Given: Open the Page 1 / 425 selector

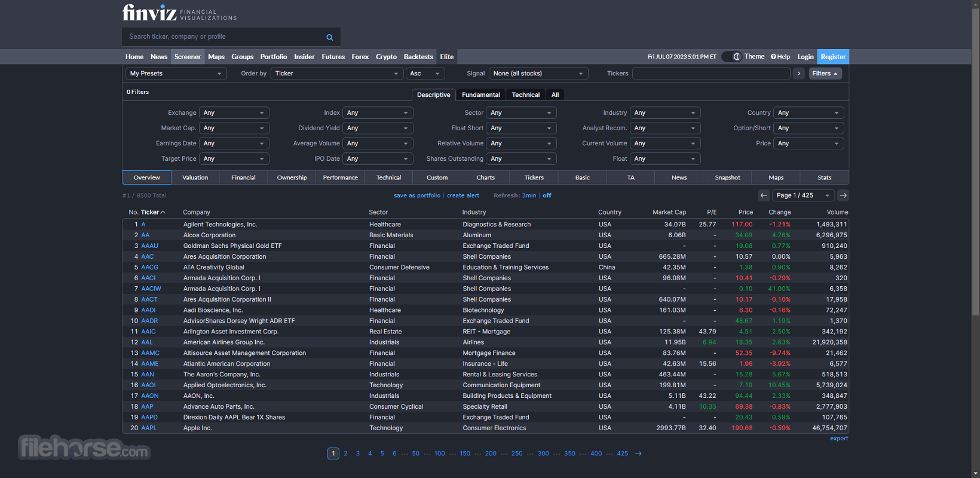Looking at the screenshot, I should click(x=803, y=195).
